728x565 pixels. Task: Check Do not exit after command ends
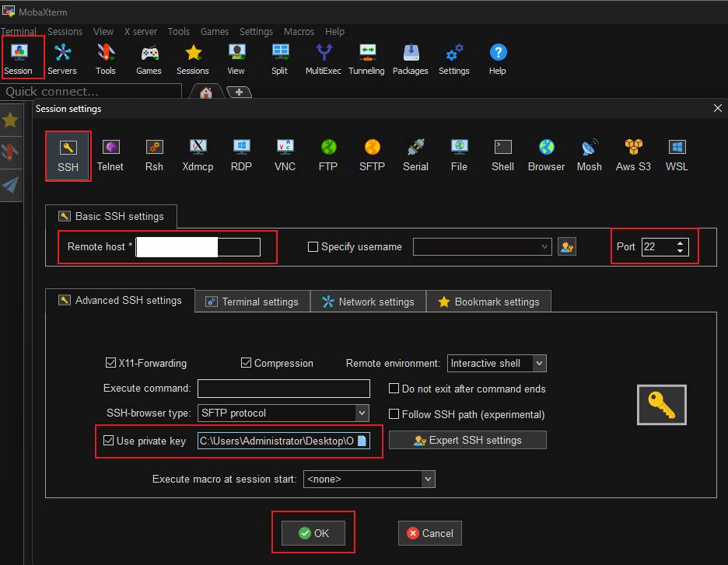click(394, 389)
